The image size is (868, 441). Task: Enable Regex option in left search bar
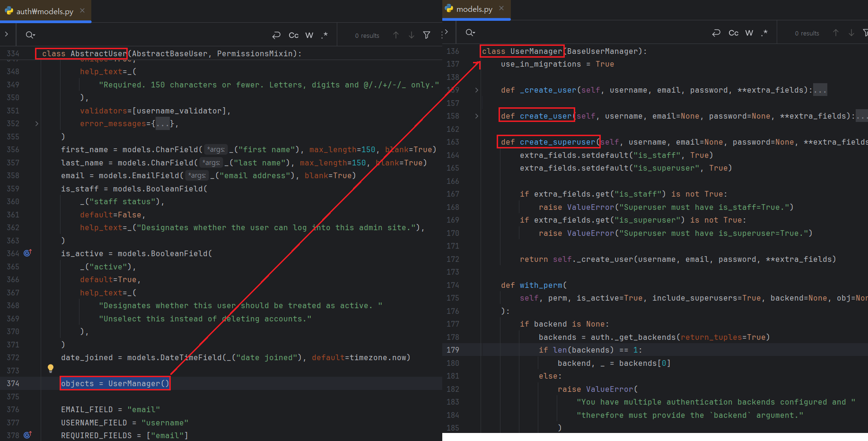[324, 35]
